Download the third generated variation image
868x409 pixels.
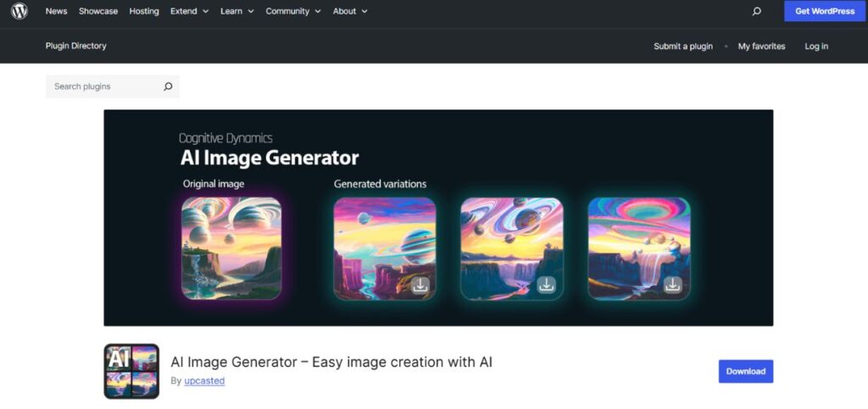(672, 285)
